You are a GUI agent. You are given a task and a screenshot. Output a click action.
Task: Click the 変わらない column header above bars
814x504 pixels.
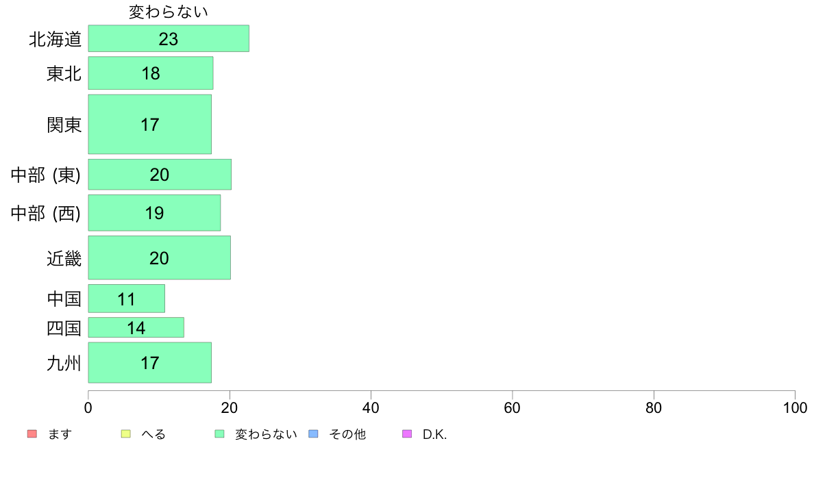click(169, 12)
